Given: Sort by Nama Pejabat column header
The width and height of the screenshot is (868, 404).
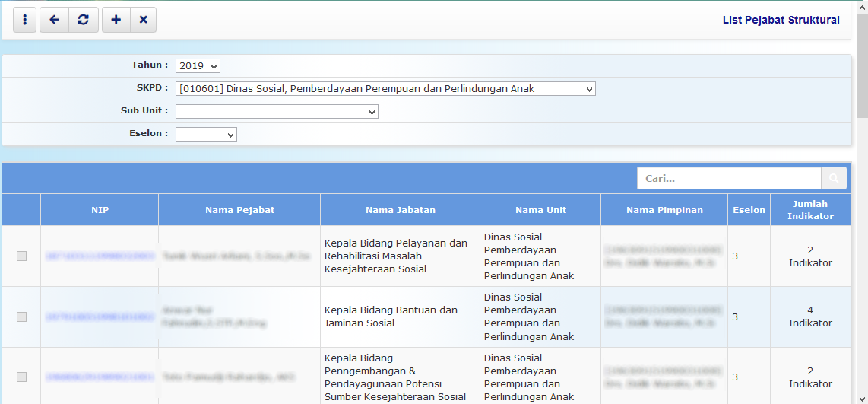Looking at the screenshot, I should [x=239, y=210].
